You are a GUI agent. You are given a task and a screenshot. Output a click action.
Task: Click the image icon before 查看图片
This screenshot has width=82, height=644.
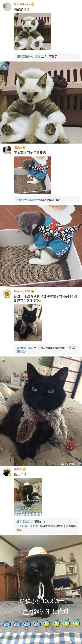click(73, 348)
